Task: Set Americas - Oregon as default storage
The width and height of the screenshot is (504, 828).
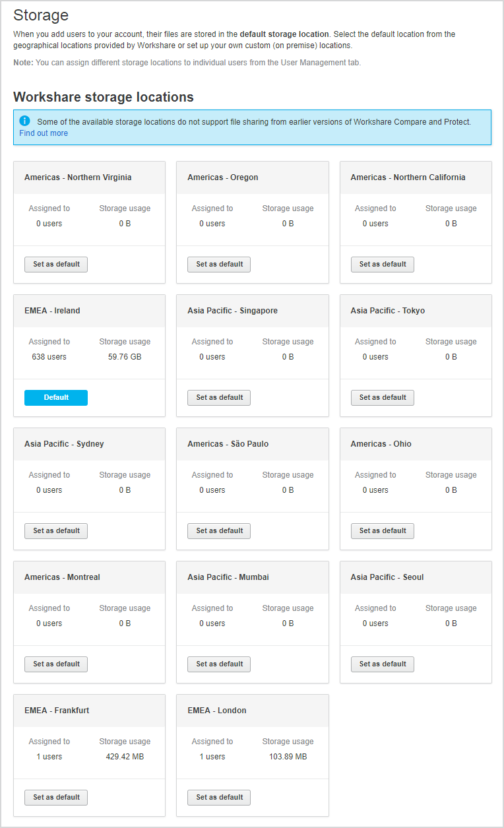Action: pos(219,264)
